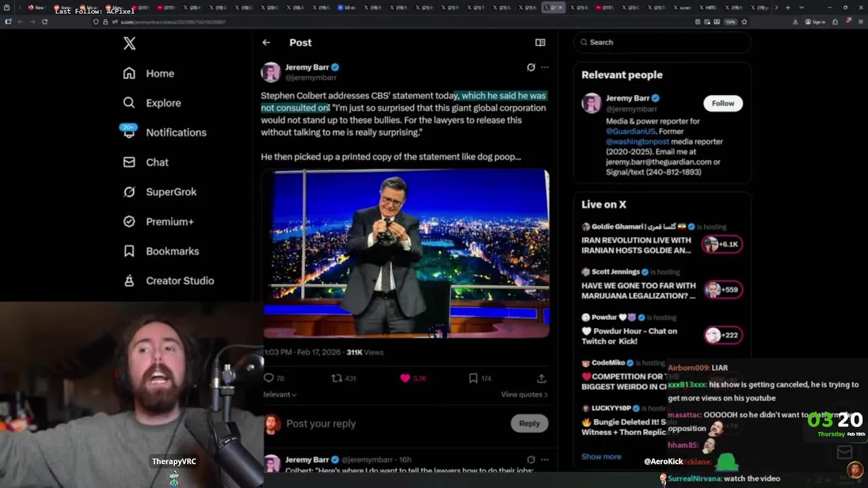Open Premium+ badge icon
Viewport: 868px width, 488px height.
pos(129,222)
